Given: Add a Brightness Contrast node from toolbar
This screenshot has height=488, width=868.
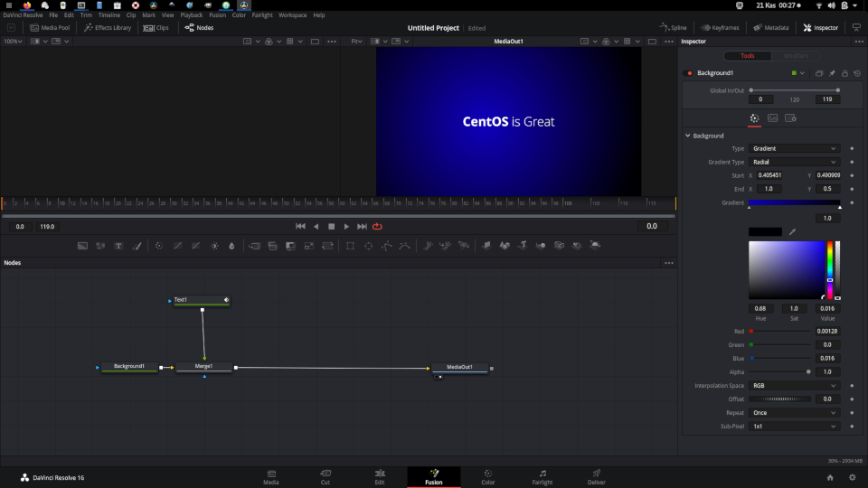Looking at the screenshot, I should 214,246.
